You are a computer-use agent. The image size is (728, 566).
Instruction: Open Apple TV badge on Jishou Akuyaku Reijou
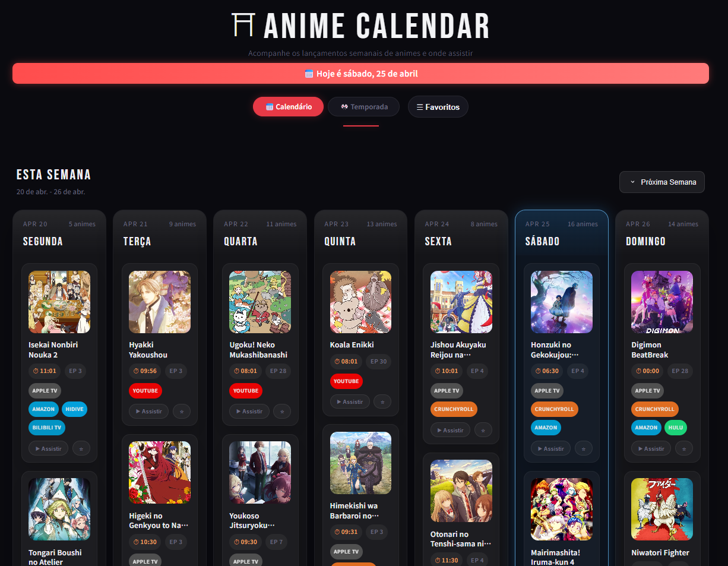[447, 391]
